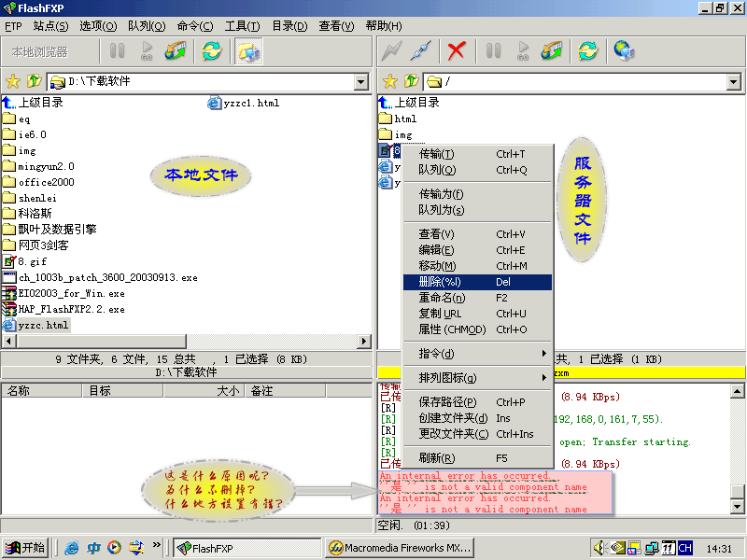Click the quick connect lightning icon
This screenshot has width=747, height=560.
pyautogui.click(x=391, y=50)
